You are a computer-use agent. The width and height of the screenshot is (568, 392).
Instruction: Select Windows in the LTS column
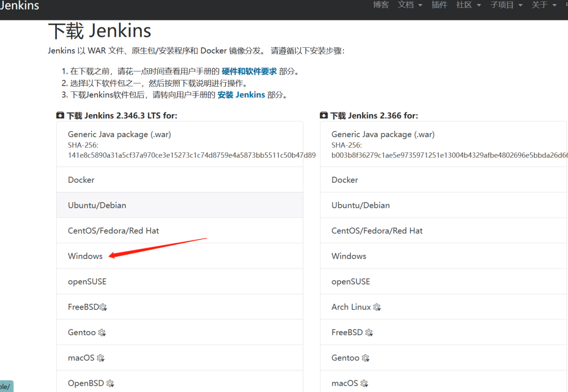180,256
